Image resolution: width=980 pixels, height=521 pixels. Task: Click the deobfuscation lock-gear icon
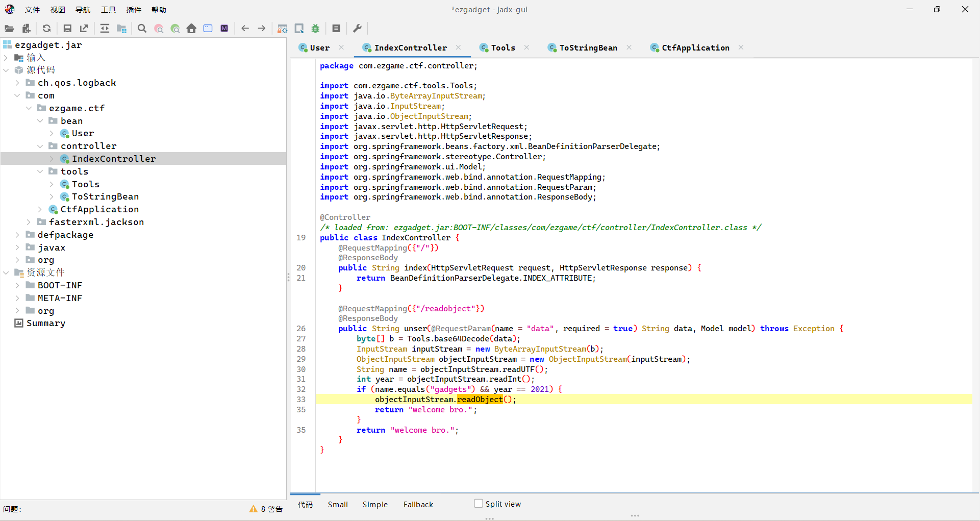282,29
